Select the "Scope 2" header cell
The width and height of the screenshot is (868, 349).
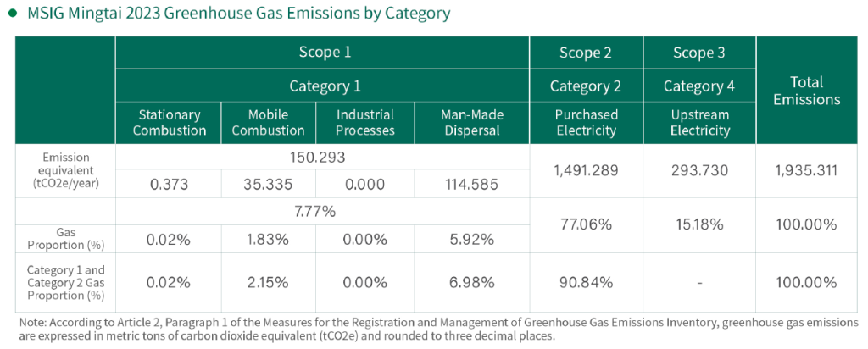click(x=587, y=53)
